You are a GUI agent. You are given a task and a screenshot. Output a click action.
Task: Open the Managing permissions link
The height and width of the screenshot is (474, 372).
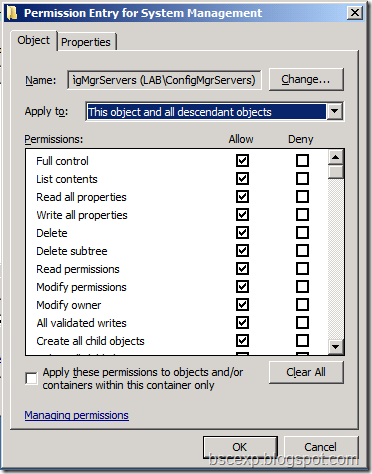click(x=77, y=415)
